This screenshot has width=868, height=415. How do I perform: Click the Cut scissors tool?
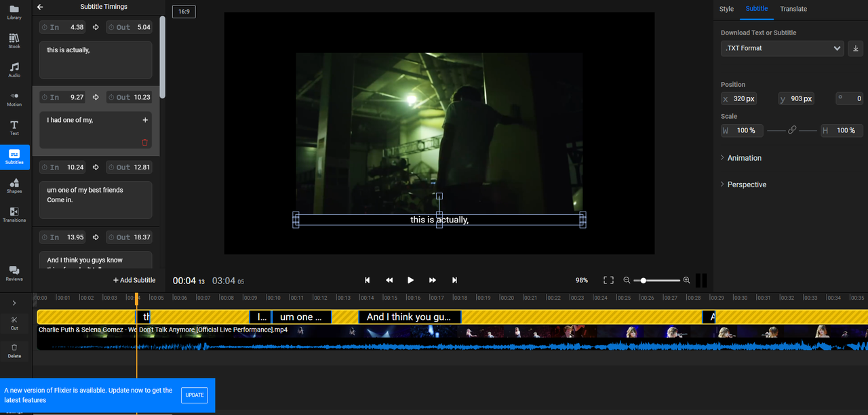pyautogui.click(x=14, y=323)
